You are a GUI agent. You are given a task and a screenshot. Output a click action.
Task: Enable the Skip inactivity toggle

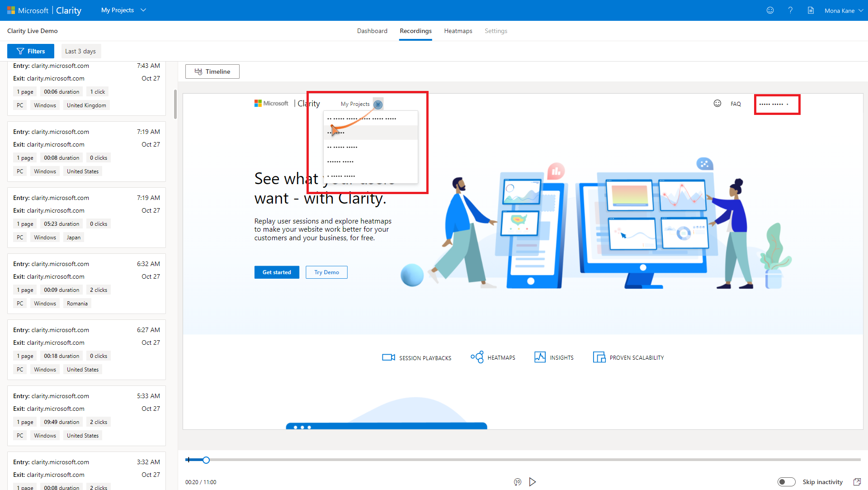tap(787, 482)
